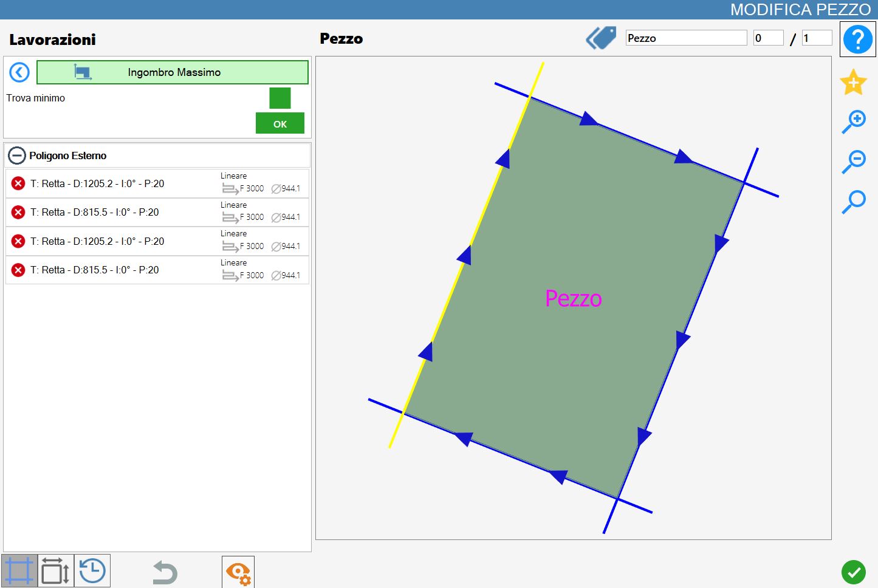Click the blue tag label icon
The image size is (878, 588).
(601, 38)
